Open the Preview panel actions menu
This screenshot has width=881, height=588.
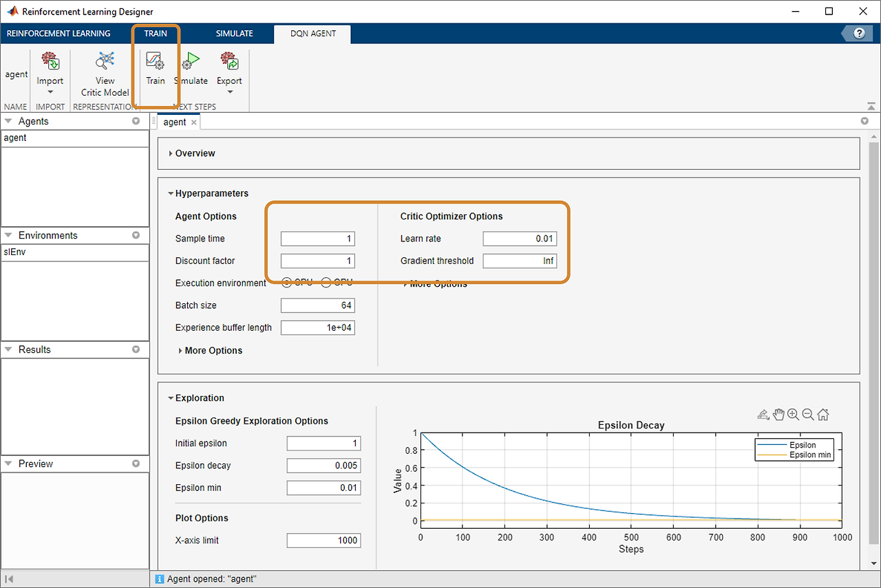click(x=136, y=464)
